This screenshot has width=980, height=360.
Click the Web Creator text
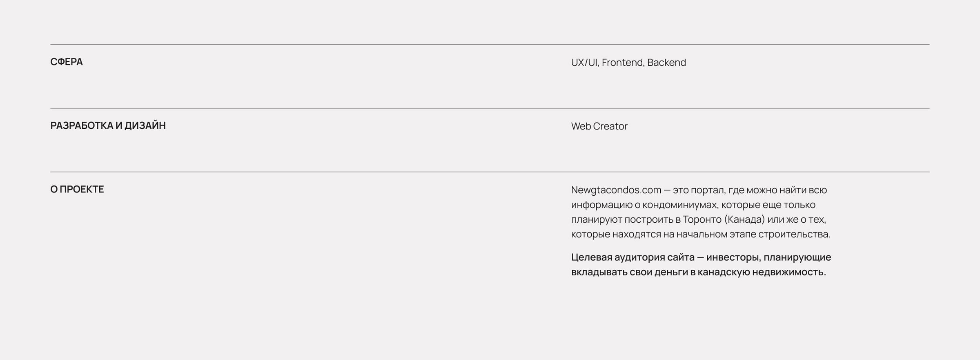click(599, 126)
